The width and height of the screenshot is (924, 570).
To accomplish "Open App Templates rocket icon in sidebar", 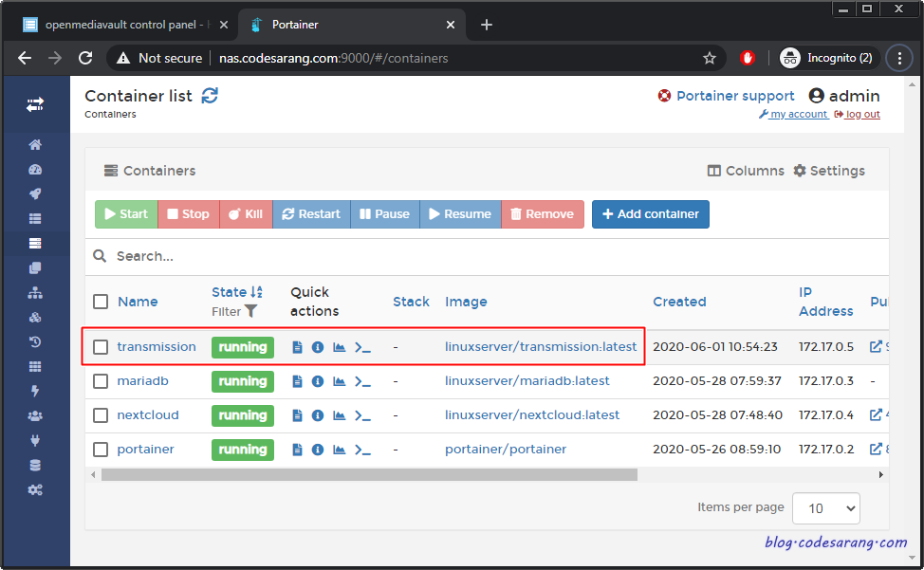I will click(35, 194).
